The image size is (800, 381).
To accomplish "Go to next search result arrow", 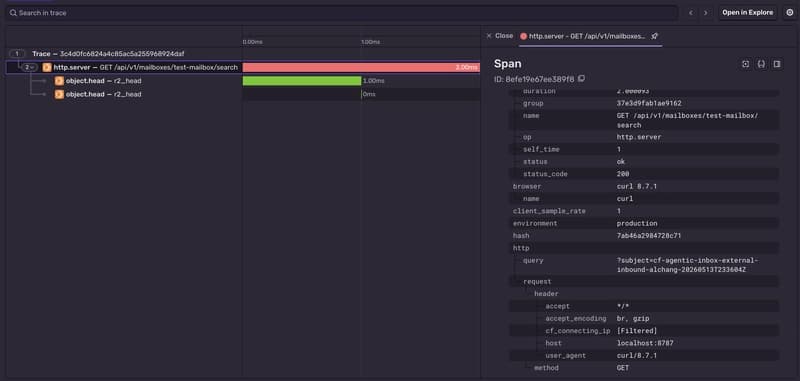I will (706, 13).
